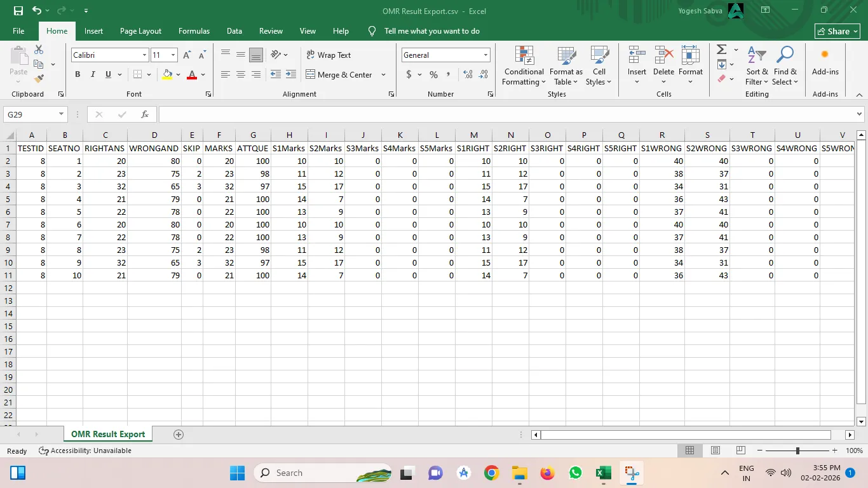Open Sort & Filter options
The width and height of the screenshot is (868, 488).
coord(756,65)
